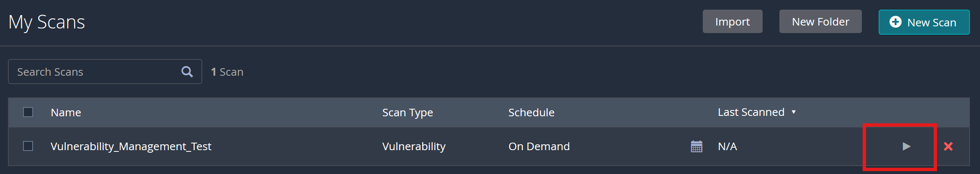Launch the Vulnerability_Management_Test scan with play icon

906,146
